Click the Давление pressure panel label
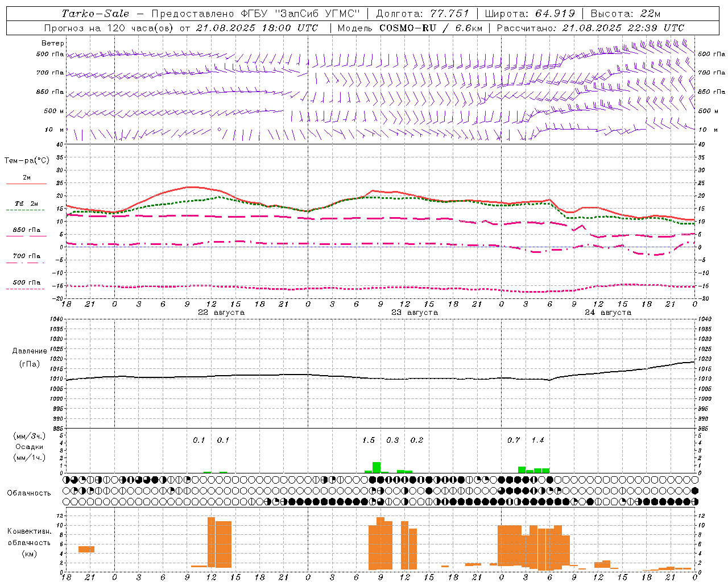 click(x=30, y=351)
